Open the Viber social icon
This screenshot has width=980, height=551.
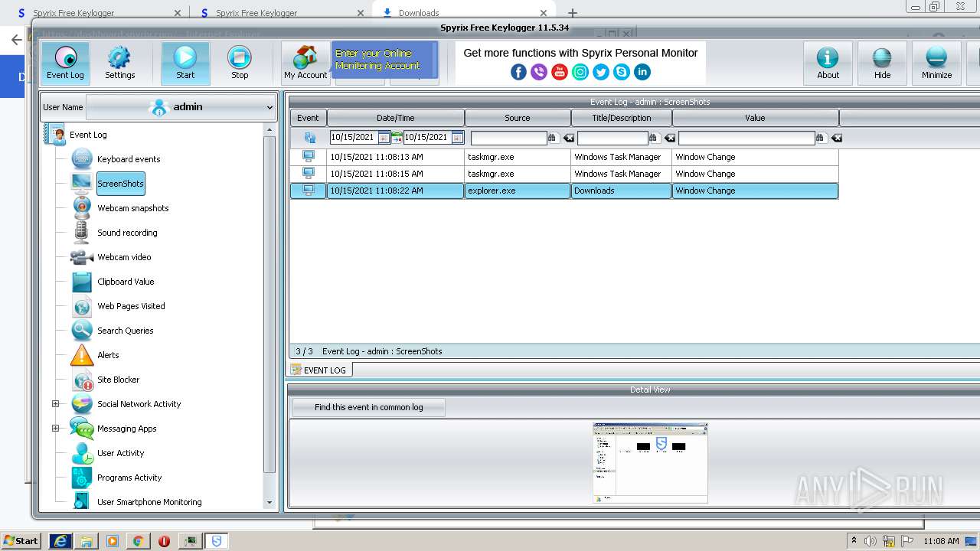tap(539, 72)
